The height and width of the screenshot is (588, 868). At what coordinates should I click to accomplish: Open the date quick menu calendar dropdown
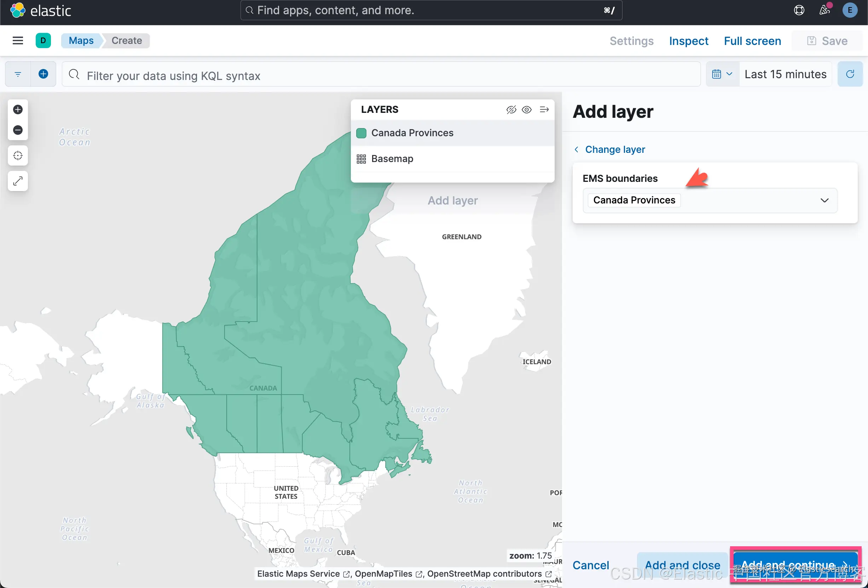tap(722, 74)
